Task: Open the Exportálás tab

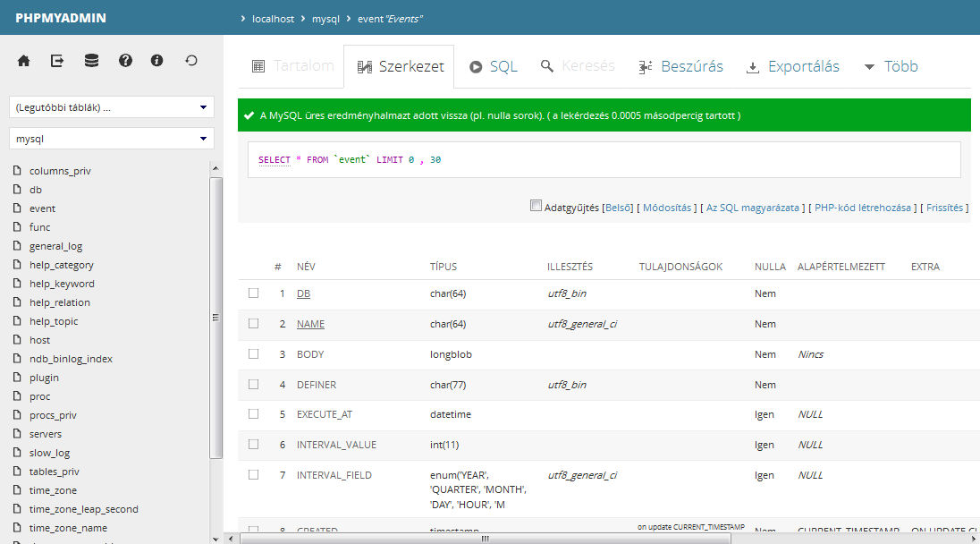Action: (x=793, y=66)
